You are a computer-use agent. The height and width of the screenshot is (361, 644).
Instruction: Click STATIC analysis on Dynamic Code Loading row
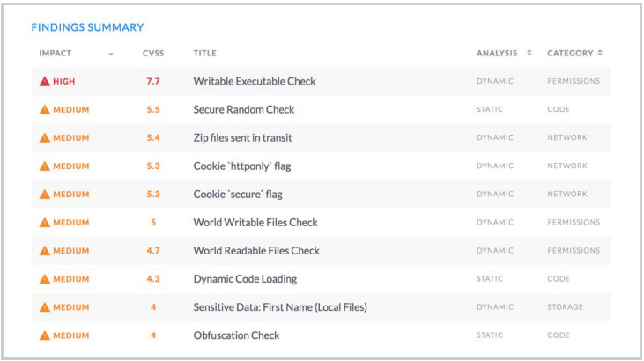coord(490,279)
